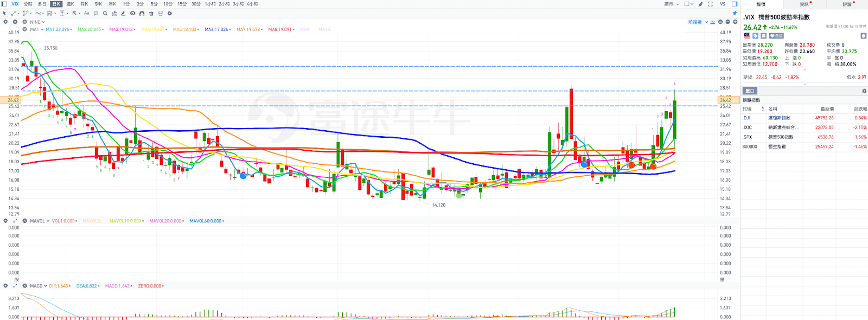Open MACD panel settings gear

click(5, 286)
